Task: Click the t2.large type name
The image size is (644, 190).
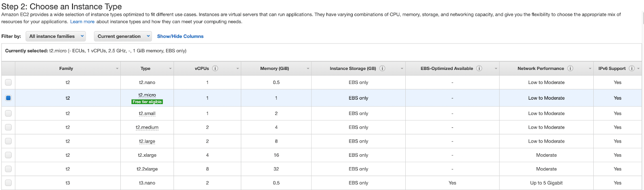Action: (x=147, y=141)
